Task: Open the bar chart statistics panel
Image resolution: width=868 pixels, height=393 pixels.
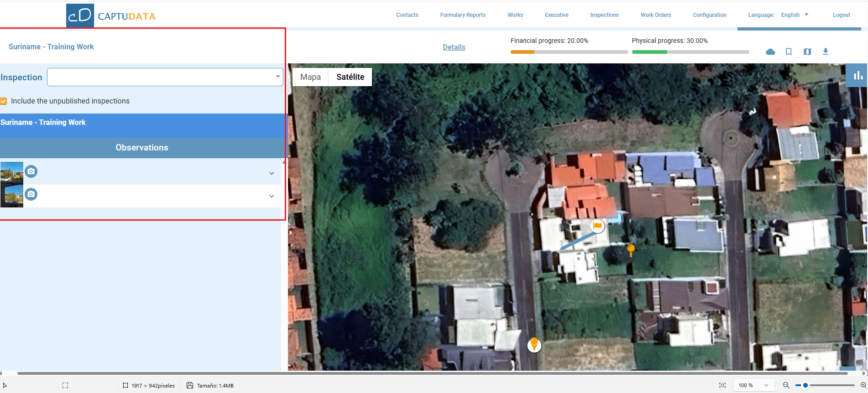Action: pos(858,75)
